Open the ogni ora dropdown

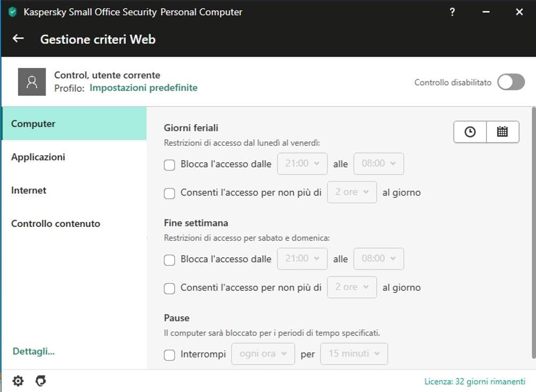click(263, 354)
